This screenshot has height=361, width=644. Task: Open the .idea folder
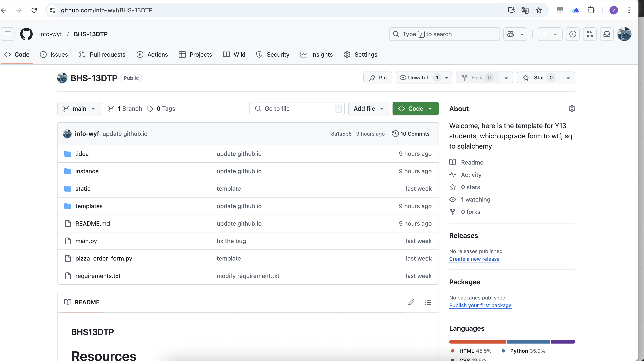tap(82, 153)
